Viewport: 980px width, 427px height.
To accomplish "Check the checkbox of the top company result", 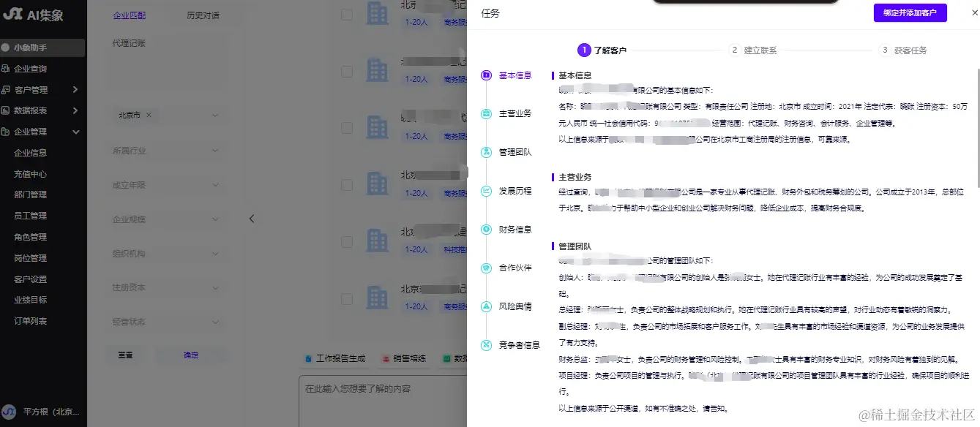I will pyautogui.click(x=347, y=13).
